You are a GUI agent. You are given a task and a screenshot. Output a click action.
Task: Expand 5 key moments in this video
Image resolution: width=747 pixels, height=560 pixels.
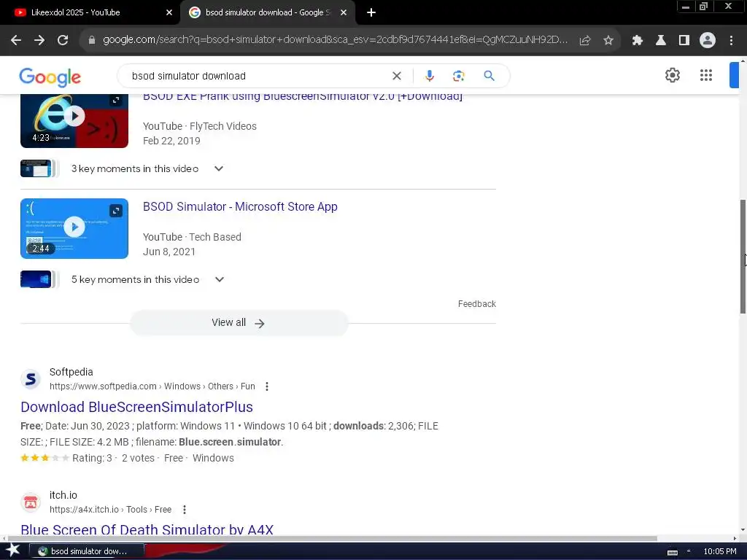[x=220, y=279]
